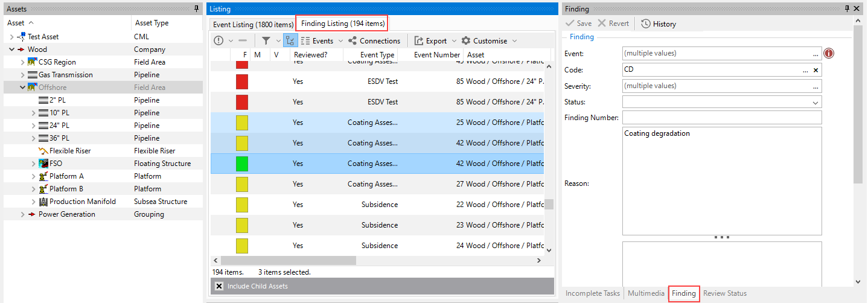Screen dimensions: 868x303
Task: Uncheck Include Child Assets checkbox
Action: [219, 286]
